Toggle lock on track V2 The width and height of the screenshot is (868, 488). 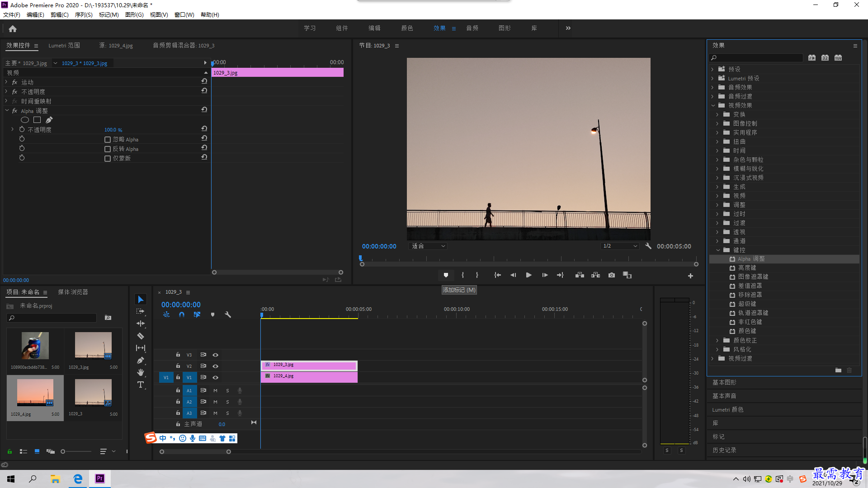(178, 366)
